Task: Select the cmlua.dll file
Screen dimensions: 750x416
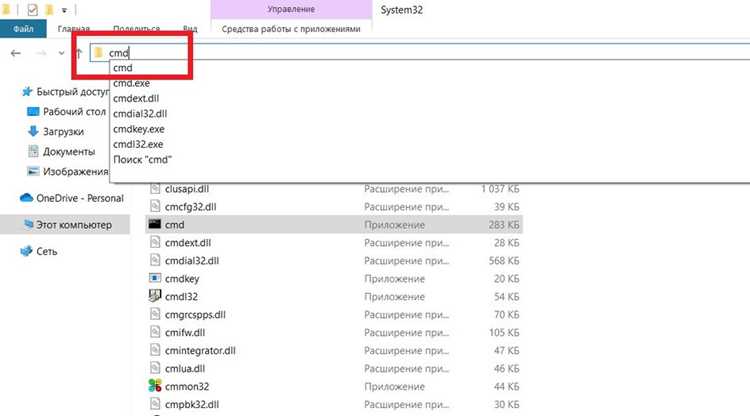Action: pyautogui.click(x=185, y=369)
